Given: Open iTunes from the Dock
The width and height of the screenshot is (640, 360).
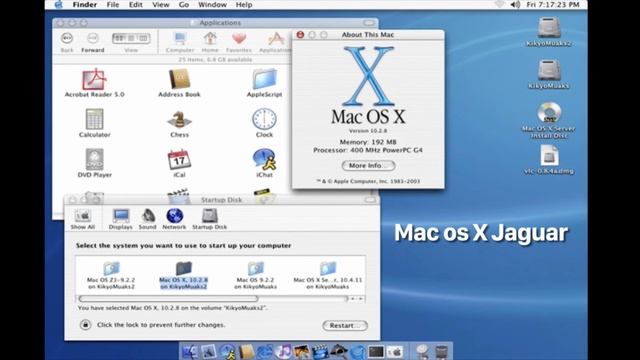Looking at the screenshot, I should click(x=283, y=351).
